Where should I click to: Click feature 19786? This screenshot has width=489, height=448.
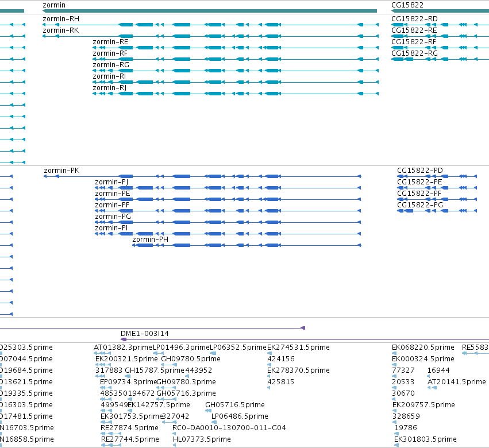[x=406, y=428]
